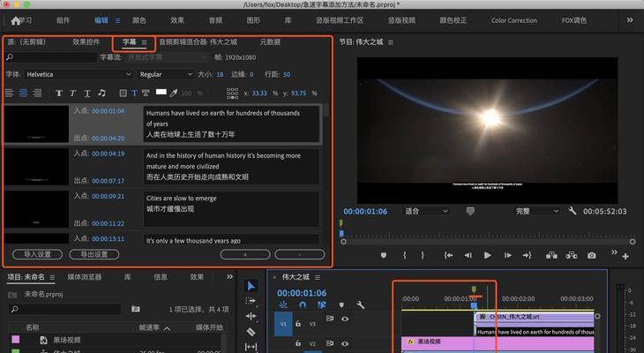Toggle timeline snap magnet icon
The image size is (644, 353).
coord(302,305)
